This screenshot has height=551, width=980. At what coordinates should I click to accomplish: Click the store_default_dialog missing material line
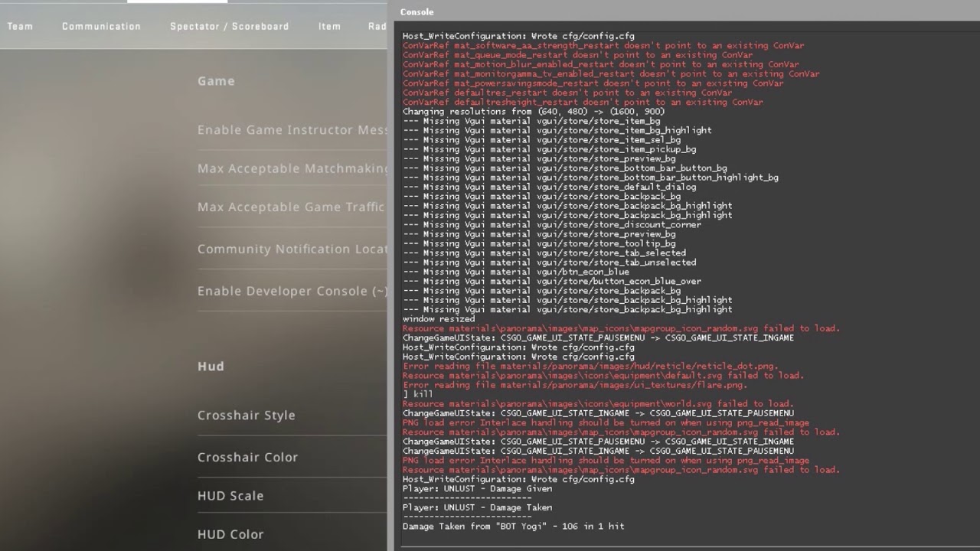549,187
